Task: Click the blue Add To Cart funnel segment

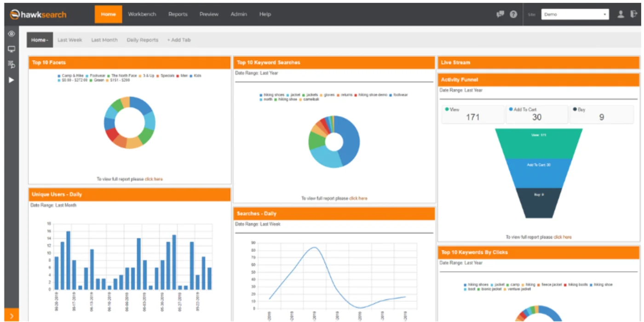Action: [x=539, y=173]
